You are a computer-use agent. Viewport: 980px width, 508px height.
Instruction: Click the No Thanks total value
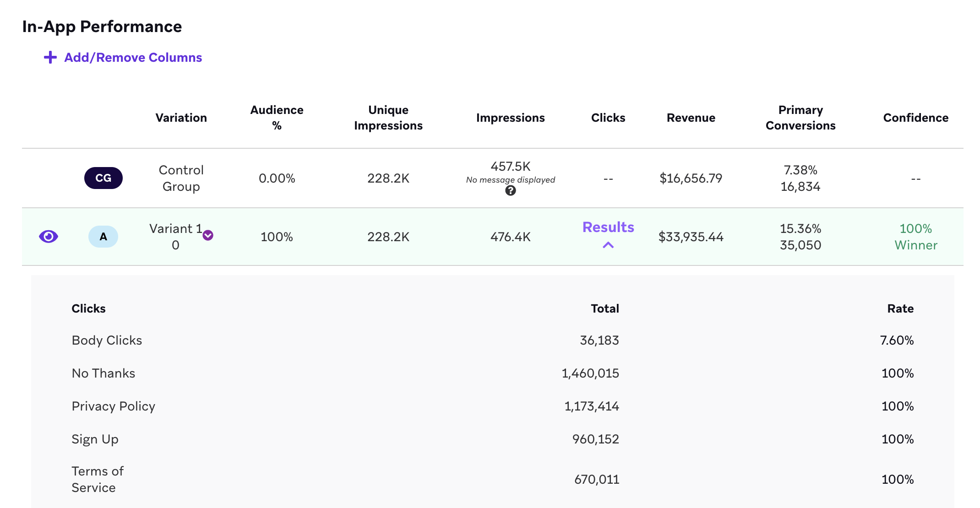pyautogui.click(x=590, y=373)
